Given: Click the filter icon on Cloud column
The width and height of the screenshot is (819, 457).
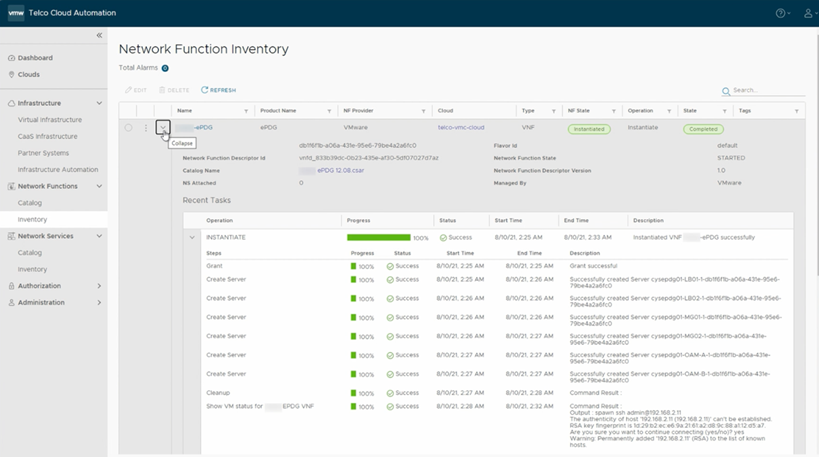Looking at the screenshot, I should click(x=508, y=111).
